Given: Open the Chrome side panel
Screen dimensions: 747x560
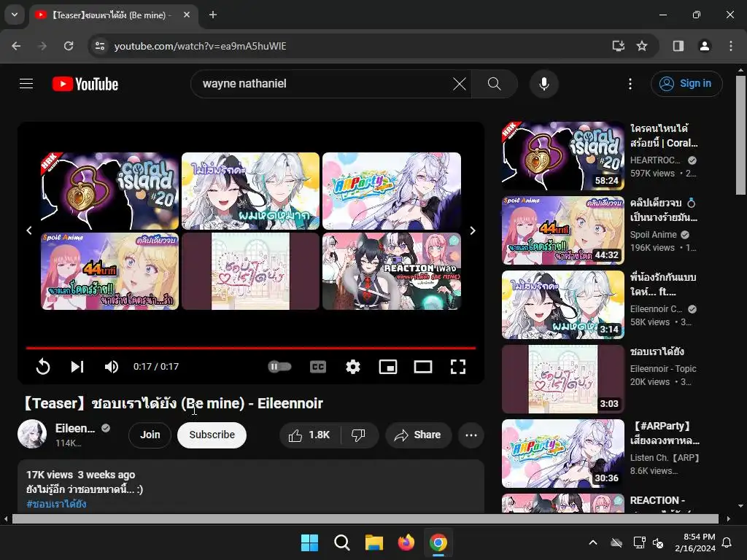Looking at the screenshot, I should click(x=678, y=46).
